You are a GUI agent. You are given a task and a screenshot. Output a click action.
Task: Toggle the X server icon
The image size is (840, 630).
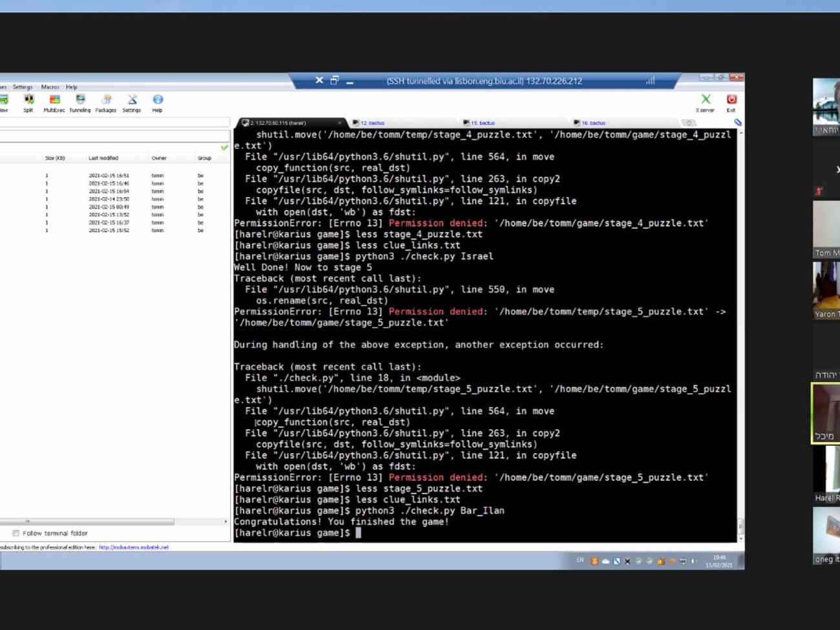tap(706, 101)
